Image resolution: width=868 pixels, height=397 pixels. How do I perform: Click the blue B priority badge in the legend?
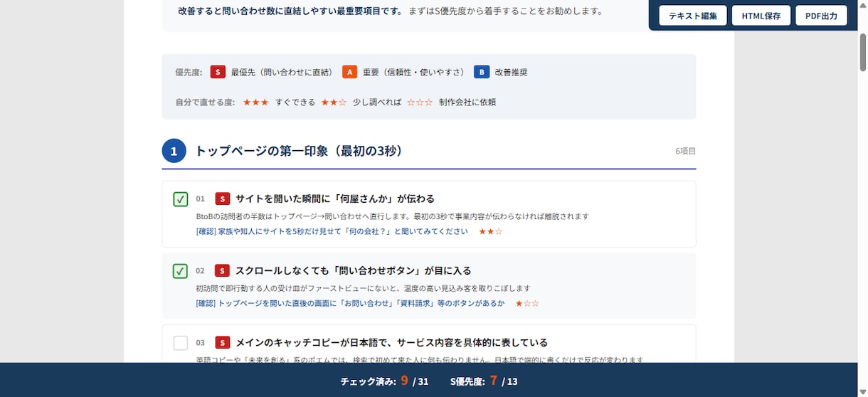[x=482, y=72]
